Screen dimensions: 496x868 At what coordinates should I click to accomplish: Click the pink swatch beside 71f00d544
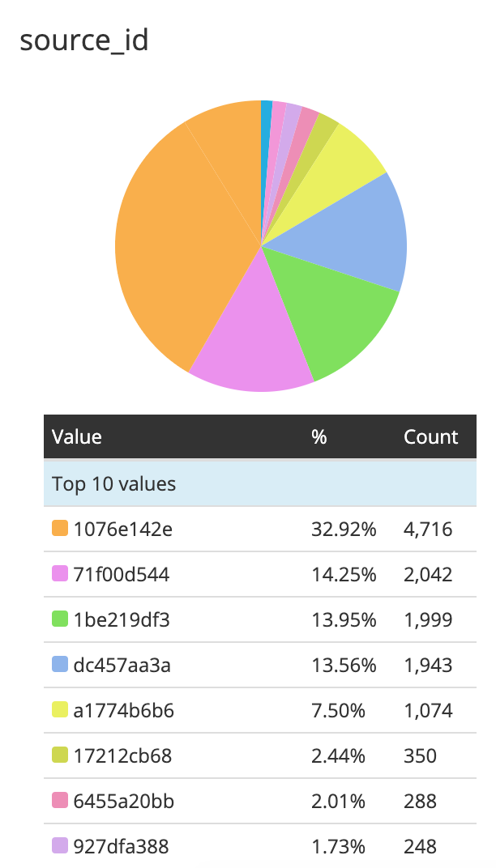[x=60, y=573]
